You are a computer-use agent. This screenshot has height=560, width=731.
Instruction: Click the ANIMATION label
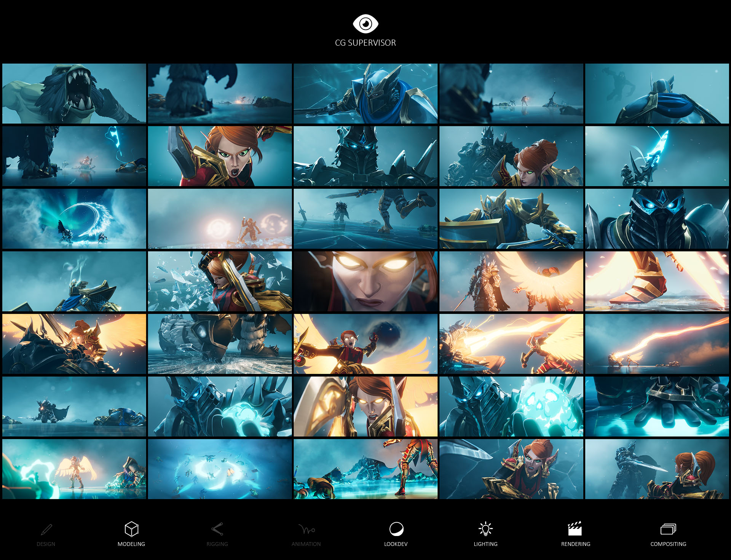[306, 544]
